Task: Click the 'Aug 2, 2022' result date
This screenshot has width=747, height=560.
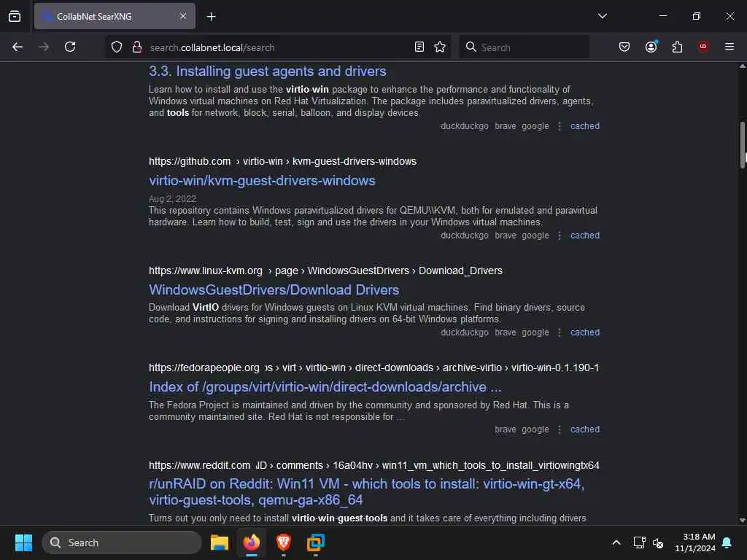Action: coord(172,199)
